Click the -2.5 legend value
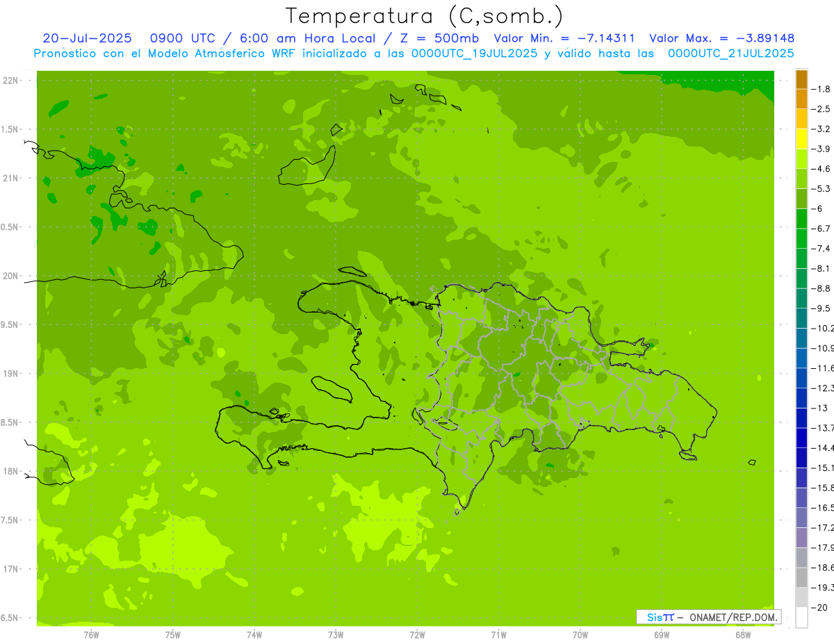This screenshot has width=834, height=644. point(822,109)
